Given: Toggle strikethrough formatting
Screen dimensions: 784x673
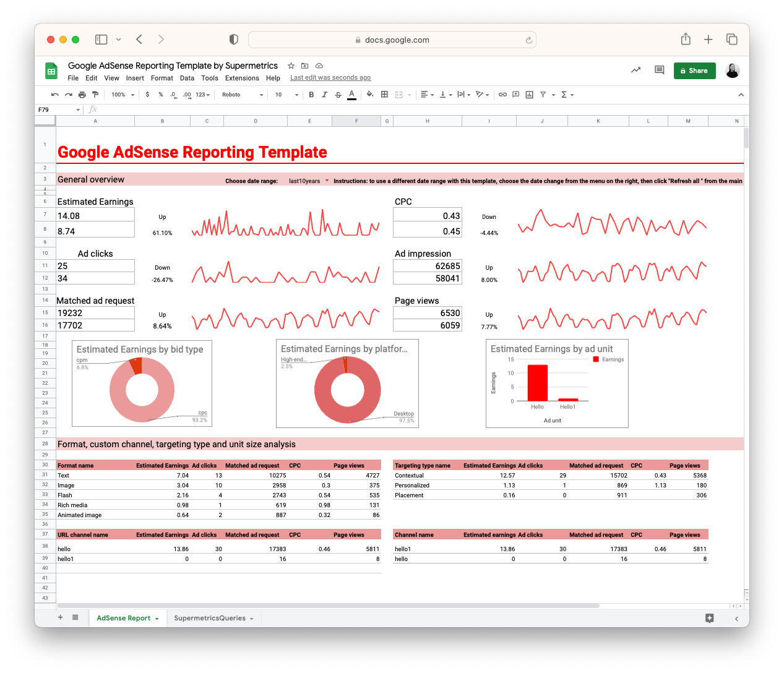Looking at the screenshot, I should [x=338, y=95].
